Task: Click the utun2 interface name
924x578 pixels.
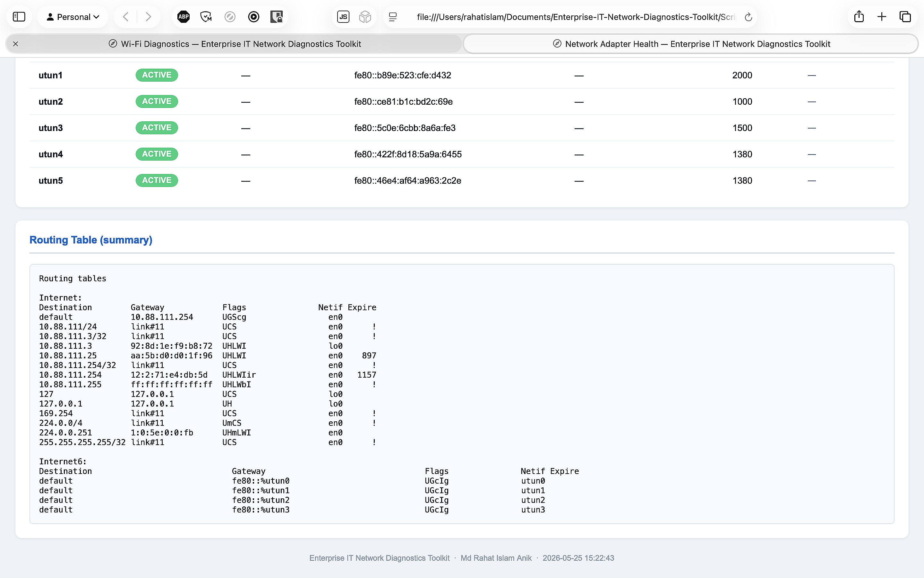Action: pos(50,102)
